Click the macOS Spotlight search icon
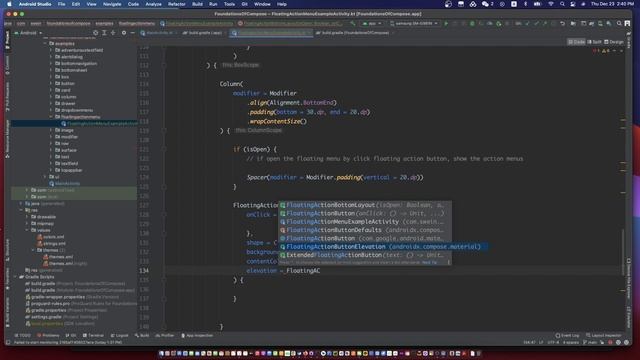Screen dimensions: 640x360 tap(562, 4)
